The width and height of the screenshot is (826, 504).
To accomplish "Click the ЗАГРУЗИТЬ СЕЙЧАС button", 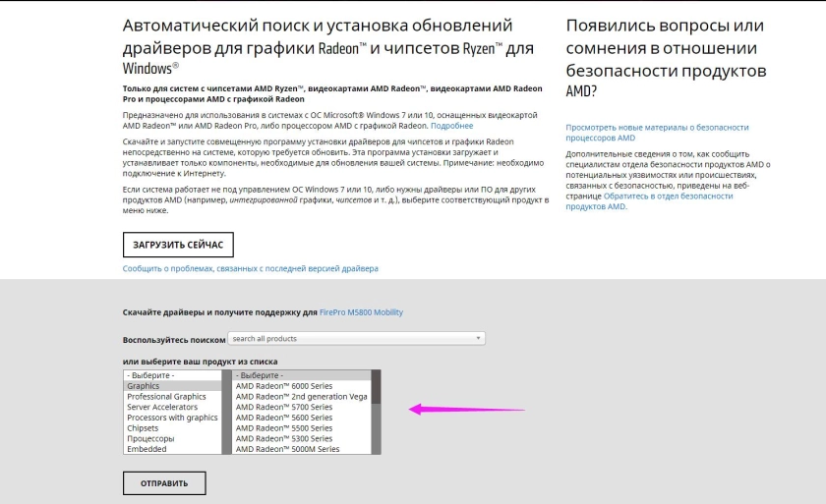I will click(x=178, y=245).
